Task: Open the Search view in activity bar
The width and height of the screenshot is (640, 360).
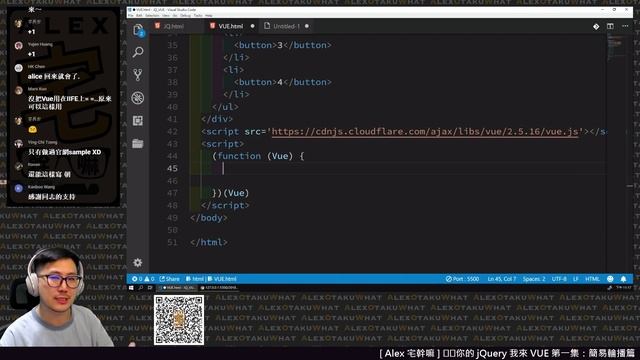Action: [138, 52]
